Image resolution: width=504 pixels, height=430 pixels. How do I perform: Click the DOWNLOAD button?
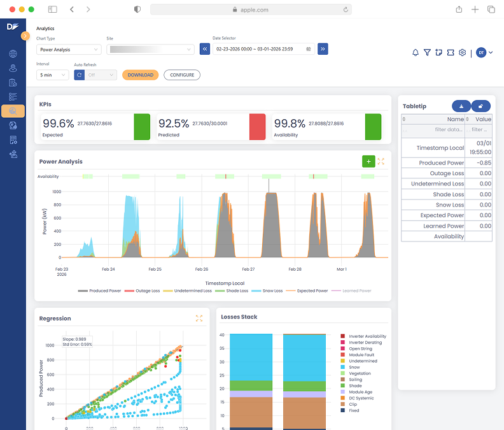pos(140,75)
